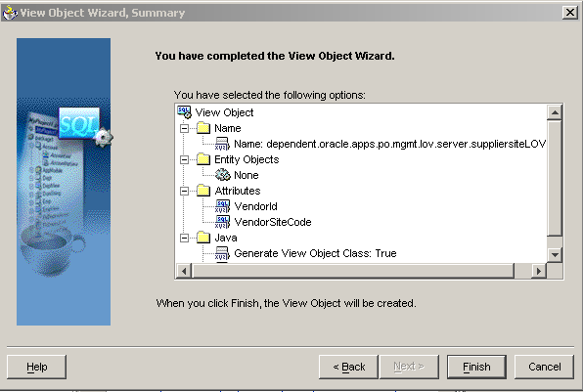The image size is (583, 392).
Task: Click the SQL icon next to VendorId
Action: [222, 206]
